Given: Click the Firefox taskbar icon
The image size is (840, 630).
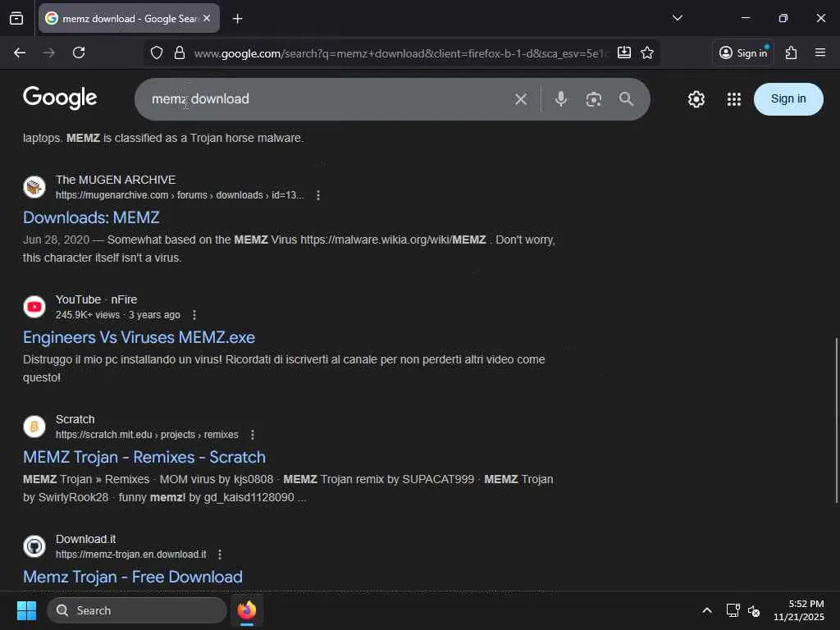Looking at the screenshot, I should click(246, 610).
